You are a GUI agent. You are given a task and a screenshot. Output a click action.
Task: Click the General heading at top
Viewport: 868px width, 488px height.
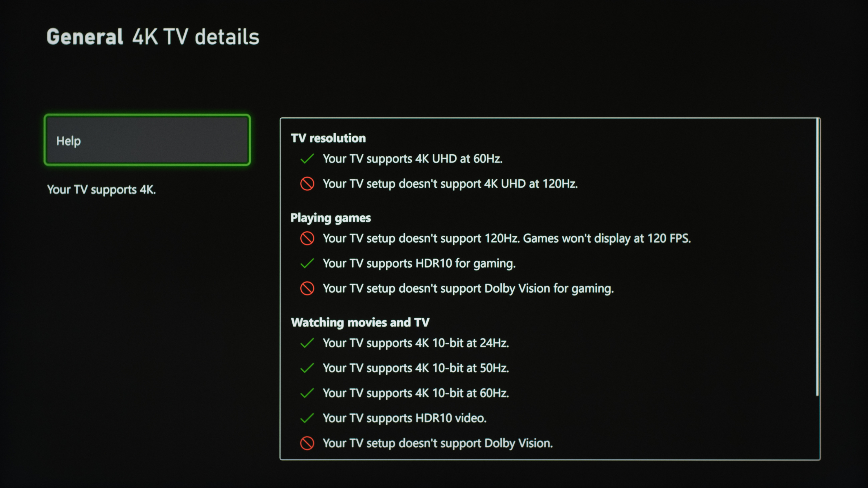coord(85,37)
